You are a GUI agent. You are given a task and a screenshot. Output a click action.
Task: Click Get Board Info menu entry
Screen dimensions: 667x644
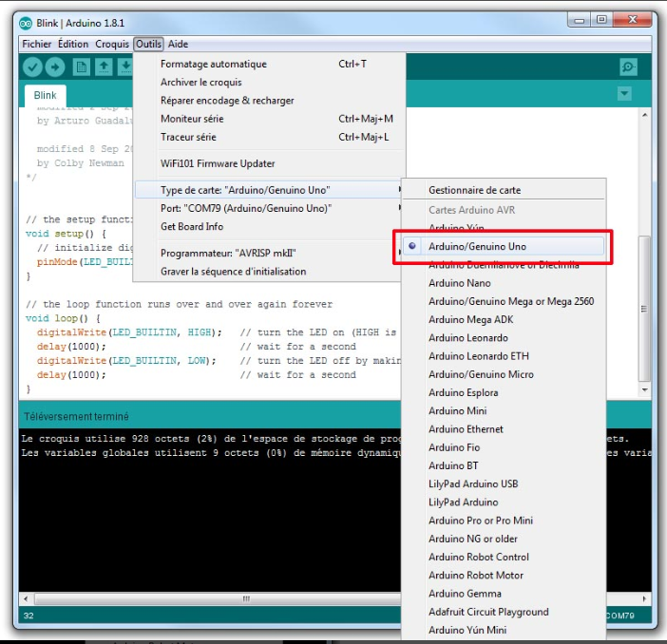(x=192, y=226)
